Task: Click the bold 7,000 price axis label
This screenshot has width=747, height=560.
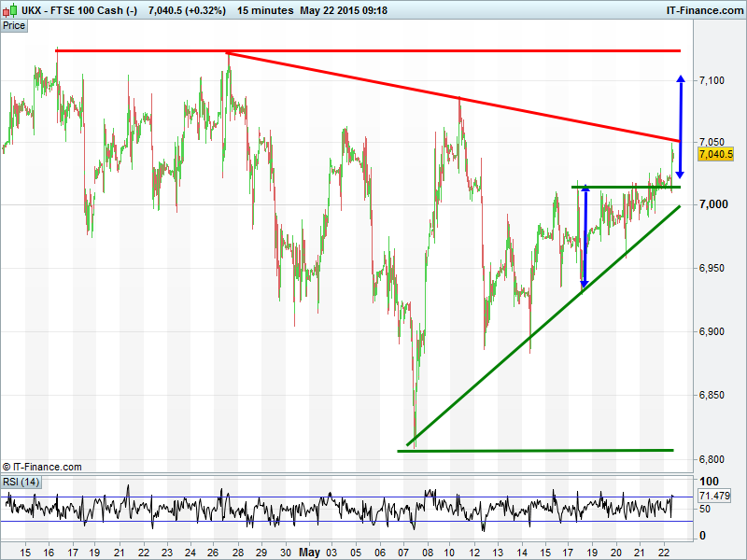Action: [713, 204]
